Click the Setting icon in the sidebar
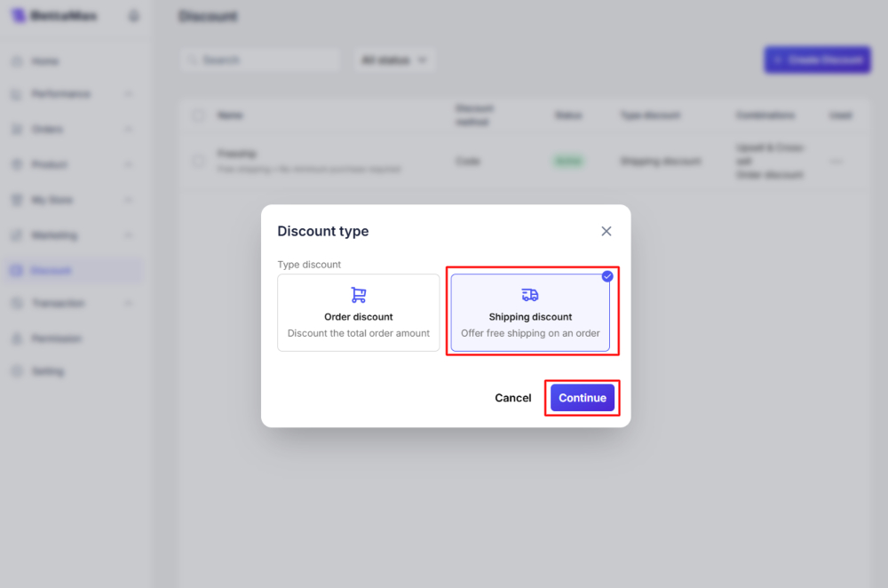The height and width of the screenshot is (588, 888). pyautogui.click(x=16, y=371)
